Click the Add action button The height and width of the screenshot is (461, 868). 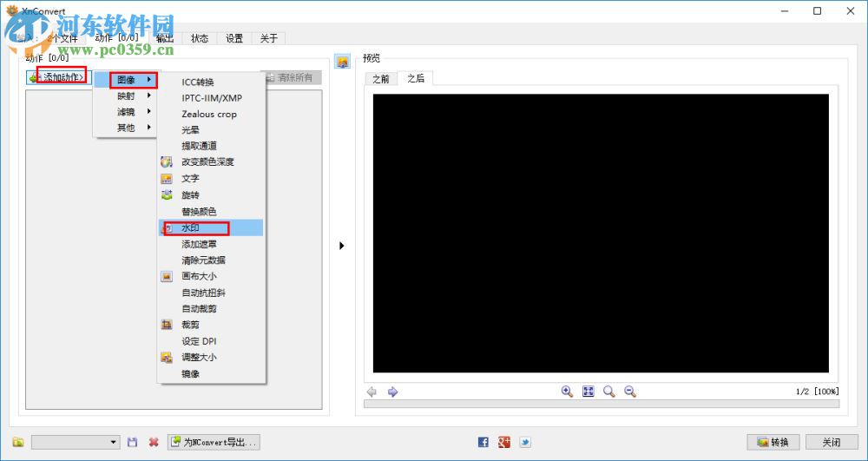pyautogui.click(x=57, y=77)
